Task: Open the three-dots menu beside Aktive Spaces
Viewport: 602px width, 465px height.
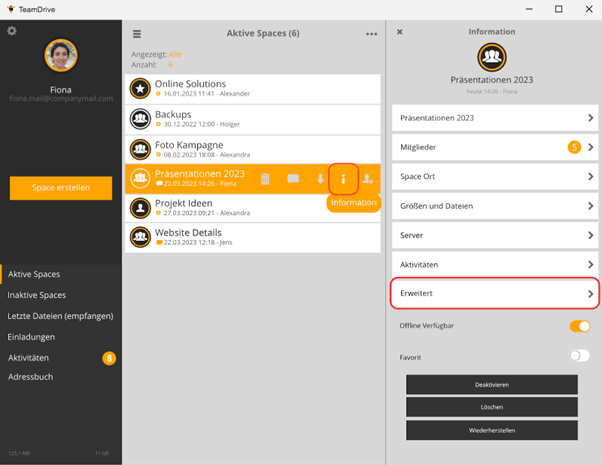Action: [x=371, y=34]
